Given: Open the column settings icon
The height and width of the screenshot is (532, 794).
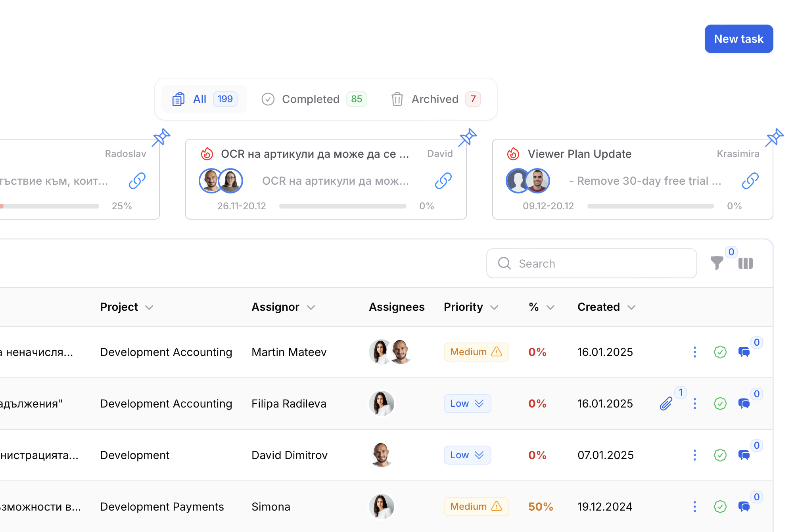Looking at the screenshot, I should [746, 263].
